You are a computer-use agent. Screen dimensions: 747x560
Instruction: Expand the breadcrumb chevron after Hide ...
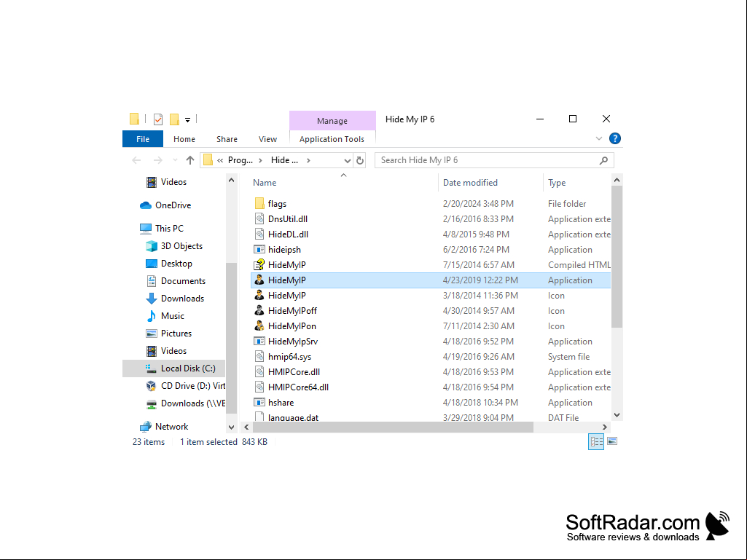click(309, 160)
